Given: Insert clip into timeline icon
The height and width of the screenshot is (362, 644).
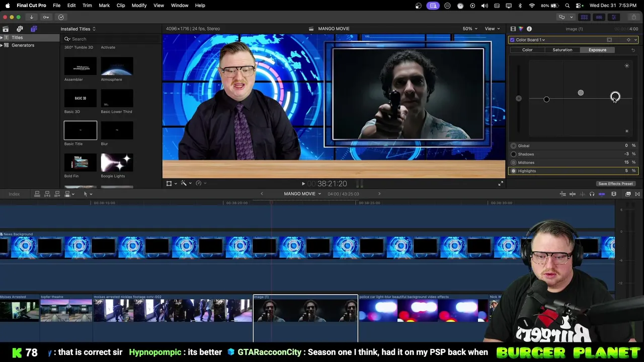Looking at the screenshot, I should (x=47, y=194).
